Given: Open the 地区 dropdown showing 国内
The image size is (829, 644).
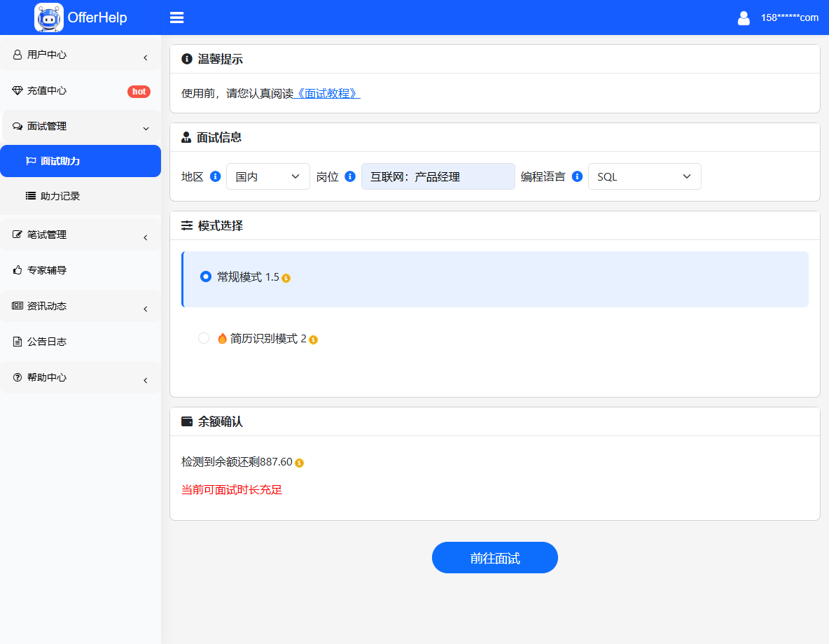Looking at the screenshot, I should (267, 176).
